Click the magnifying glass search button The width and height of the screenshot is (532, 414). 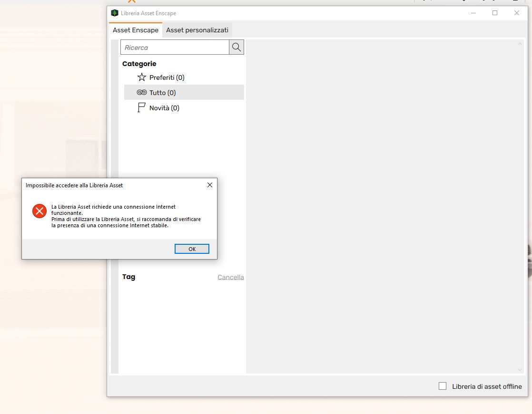click(236, 48)
